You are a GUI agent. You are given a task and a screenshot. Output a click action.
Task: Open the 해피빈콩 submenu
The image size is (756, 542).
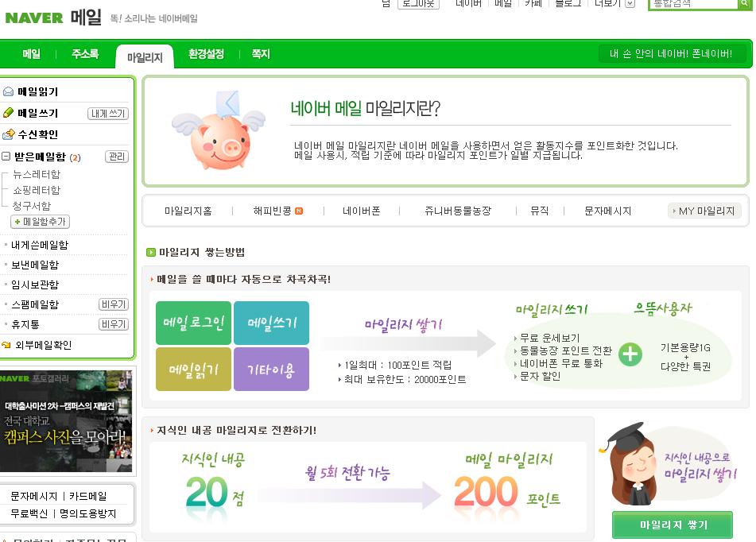[273, 211]
